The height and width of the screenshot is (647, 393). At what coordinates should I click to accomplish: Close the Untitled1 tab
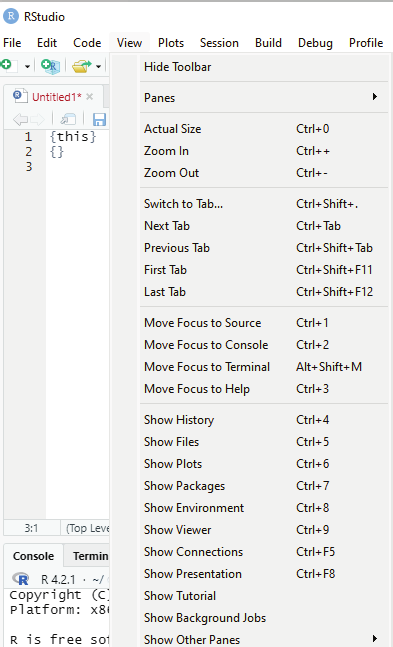tap(90, 97)
